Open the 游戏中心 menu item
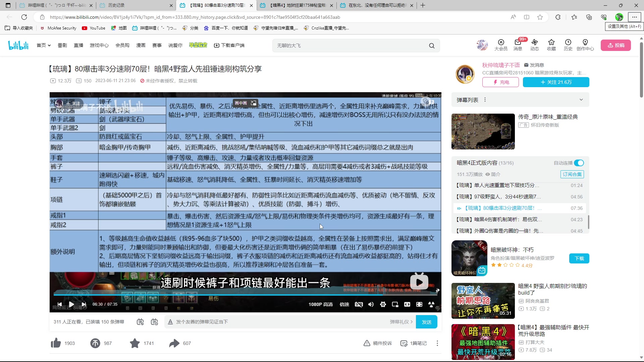Screen dimensions: 644x362 tap(99, 45)
